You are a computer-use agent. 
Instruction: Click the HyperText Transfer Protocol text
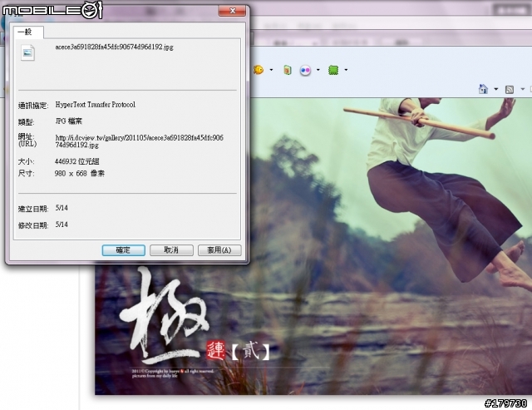pos(96,105)
